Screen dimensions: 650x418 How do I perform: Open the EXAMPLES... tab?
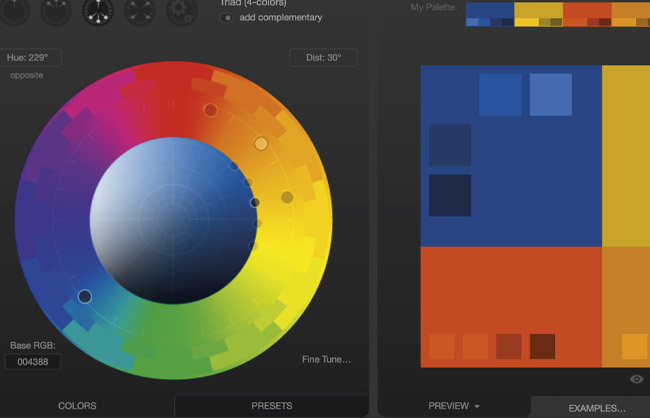pyautogui.click(x=597, y=408)
